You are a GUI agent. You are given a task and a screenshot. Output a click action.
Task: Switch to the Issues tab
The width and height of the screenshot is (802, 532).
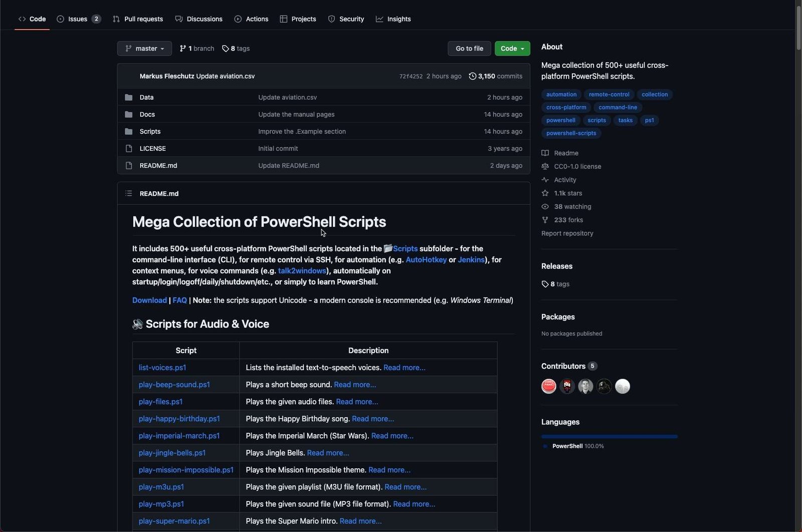tap(78, 19)
